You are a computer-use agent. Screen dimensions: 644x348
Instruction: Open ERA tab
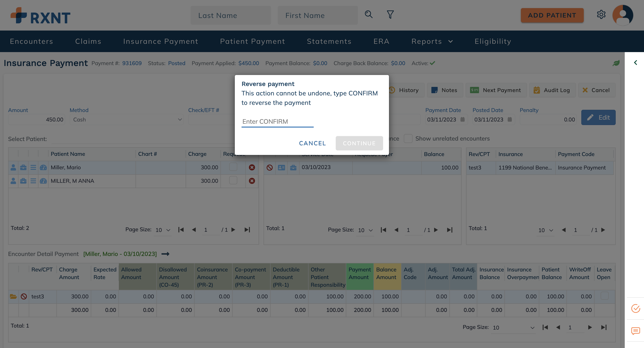click(x=381, y=41)
